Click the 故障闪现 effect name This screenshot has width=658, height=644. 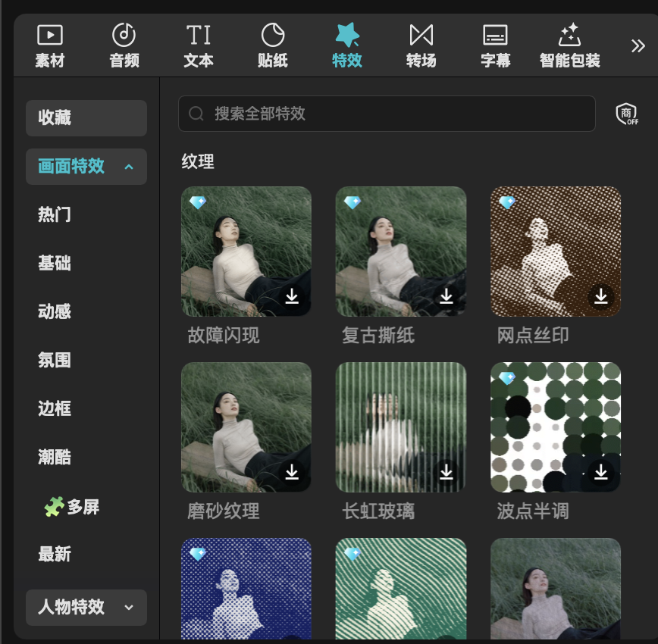pyautogui.click(x=223, y=335)
